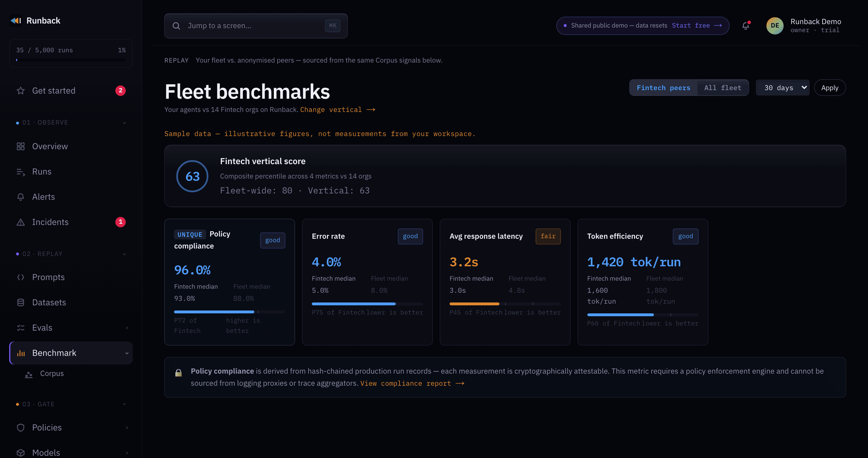The width and height of the screenshot is (868, 458).
Task: Collapse the 02 · REPLAY section chevron
Action: pyautogui.click(x=124, y=254)
